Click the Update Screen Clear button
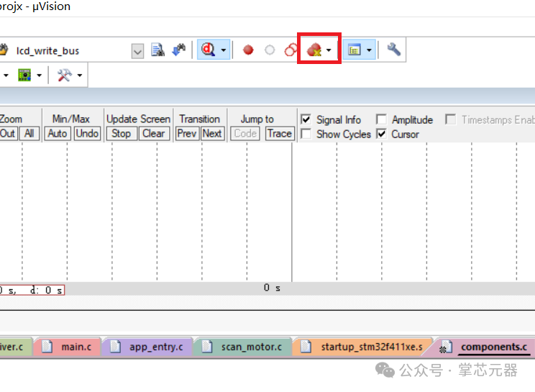This screenshot has height=392, width=535. (154, 133)
